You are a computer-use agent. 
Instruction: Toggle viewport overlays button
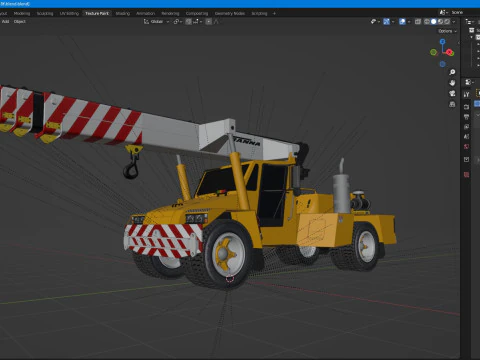[402, 22]
